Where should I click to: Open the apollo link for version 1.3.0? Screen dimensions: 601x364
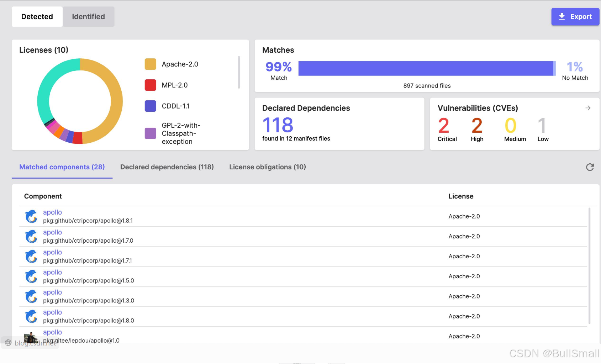click(52, 292)
